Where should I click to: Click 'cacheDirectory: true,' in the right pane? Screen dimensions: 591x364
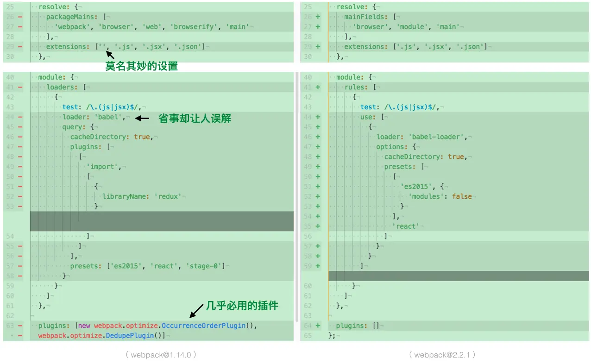[x=425, y=157]
